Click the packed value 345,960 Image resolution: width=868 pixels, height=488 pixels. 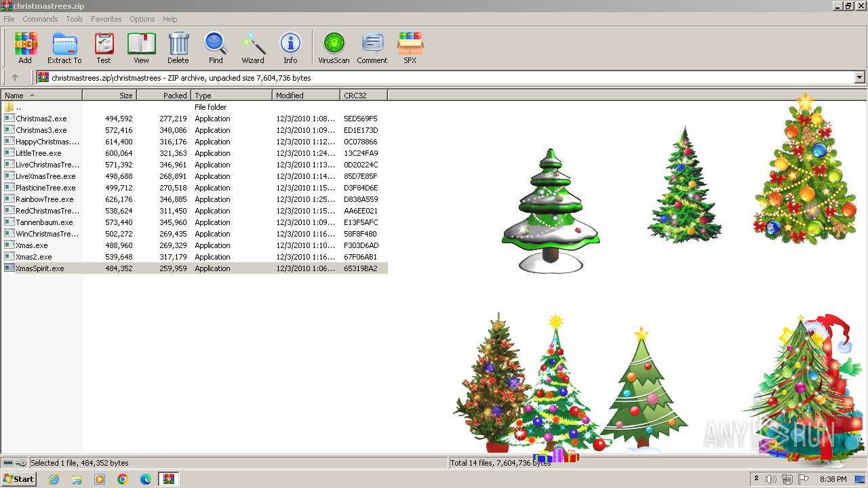click(173, 222)
